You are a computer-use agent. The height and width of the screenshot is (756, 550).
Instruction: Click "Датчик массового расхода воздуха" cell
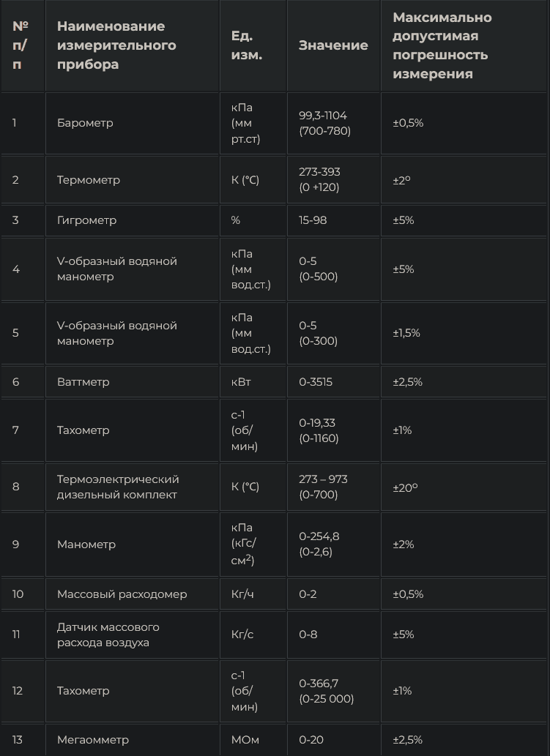click(108, 635)
